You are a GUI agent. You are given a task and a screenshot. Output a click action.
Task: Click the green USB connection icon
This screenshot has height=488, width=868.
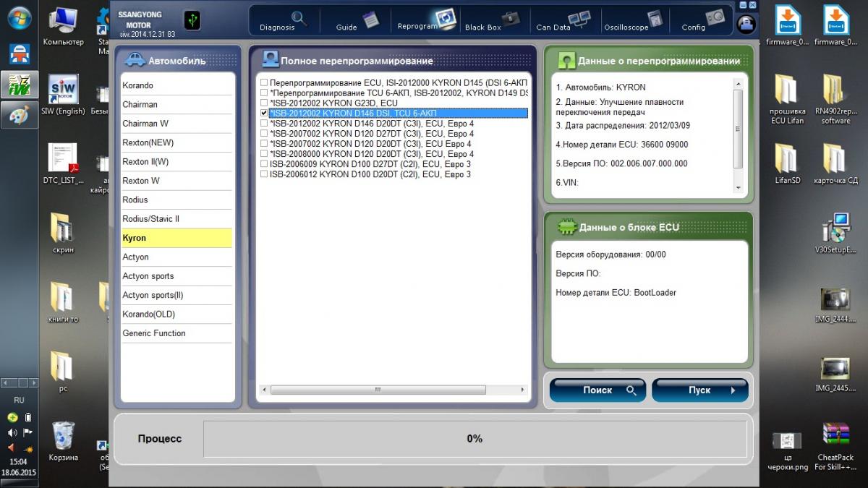pyautogui.click(x=192, y=20)
